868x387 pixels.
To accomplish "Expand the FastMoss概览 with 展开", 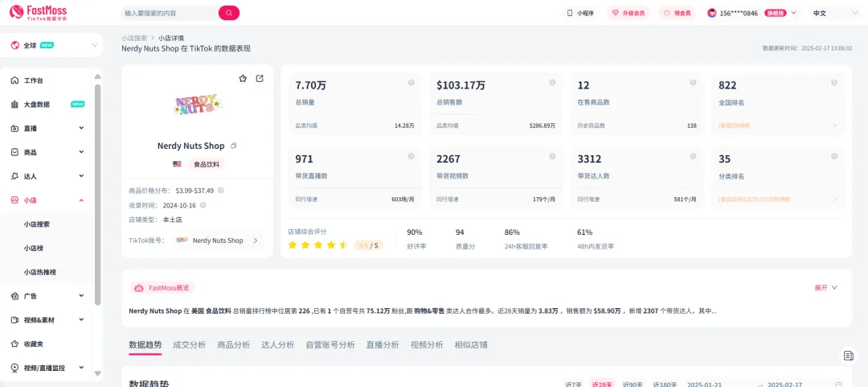I will (x=826, y=288).
